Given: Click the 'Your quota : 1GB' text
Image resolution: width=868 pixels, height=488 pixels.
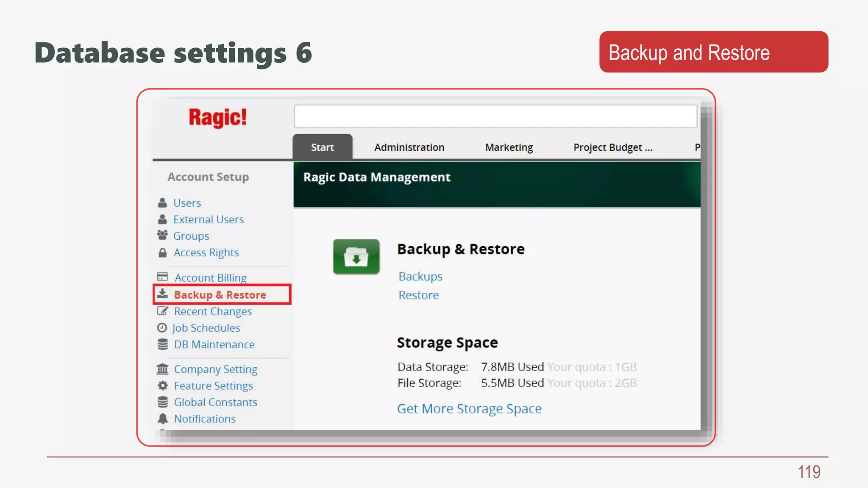Looking at the screenshot, I should [592, 367].
